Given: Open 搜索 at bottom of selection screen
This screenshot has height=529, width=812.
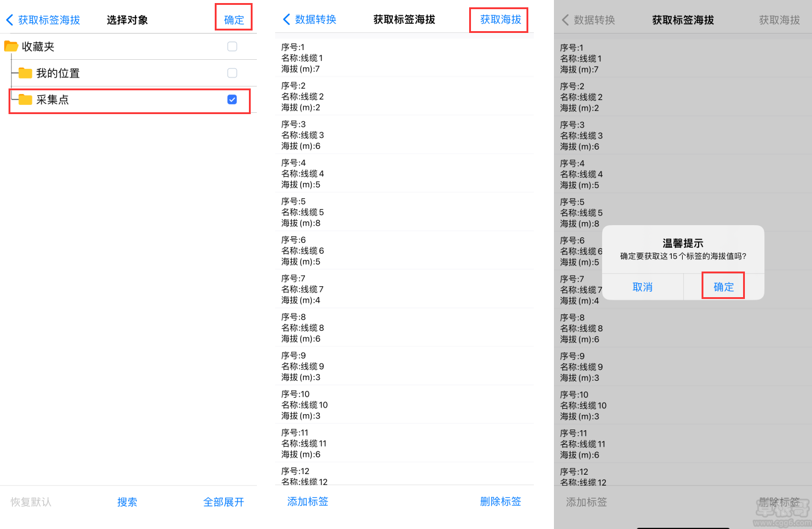Looking at the screenshot, I should click(x=128, y=502).
